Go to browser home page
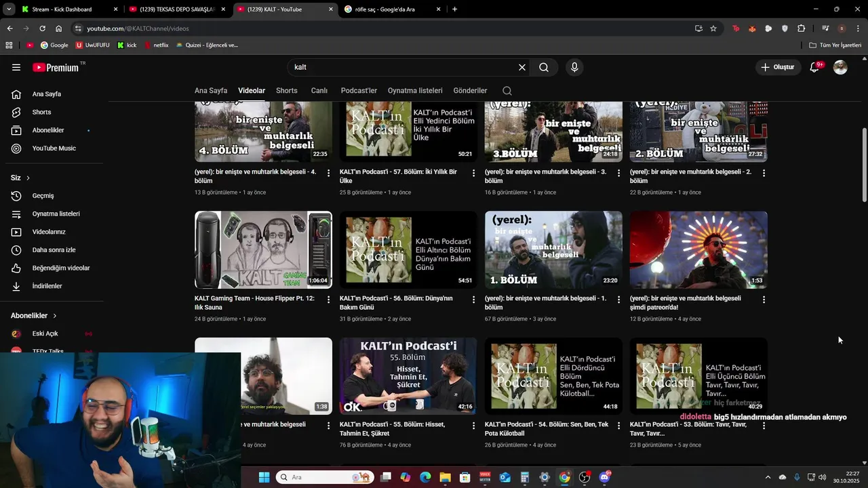 point(59,28)
